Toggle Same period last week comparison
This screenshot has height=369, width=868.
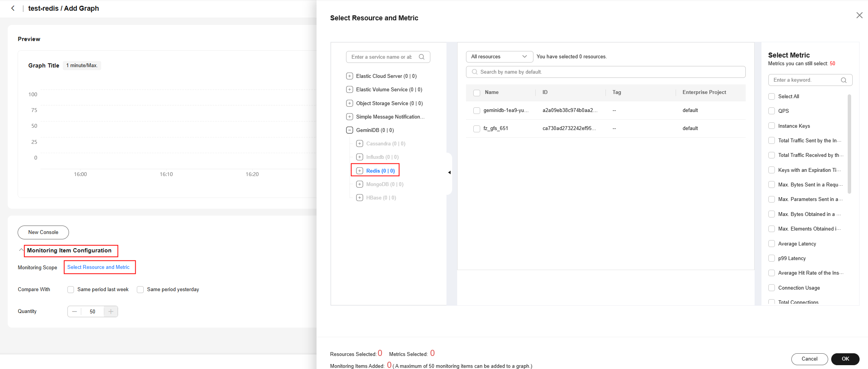[71, 290]
